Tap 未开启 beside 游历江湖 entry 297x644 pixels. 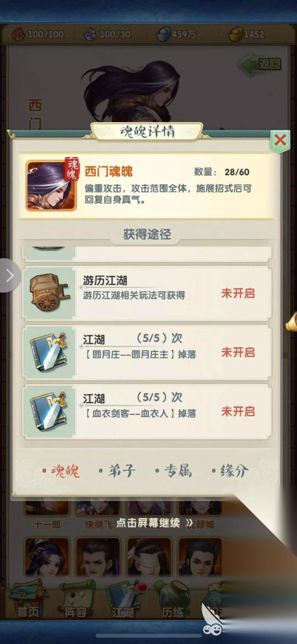click(x=238, y=293)
